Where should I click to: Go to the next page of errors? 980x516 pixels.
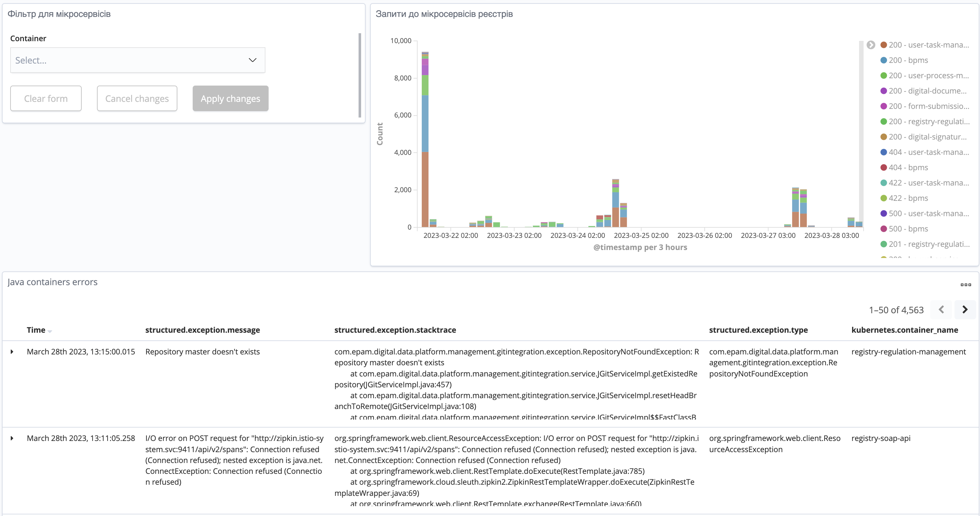965,310
